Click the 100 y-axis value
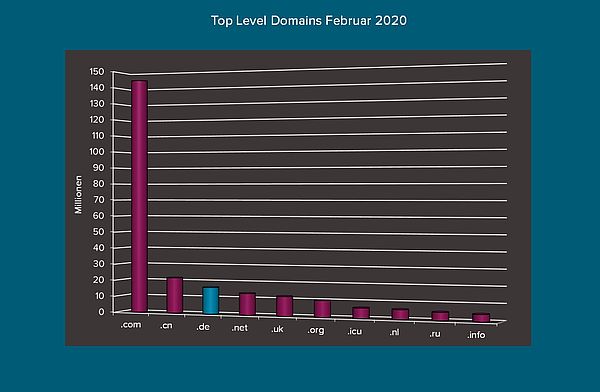Image resolution: width=600 pixels, height=392 pixels. (x=97, y=152)
